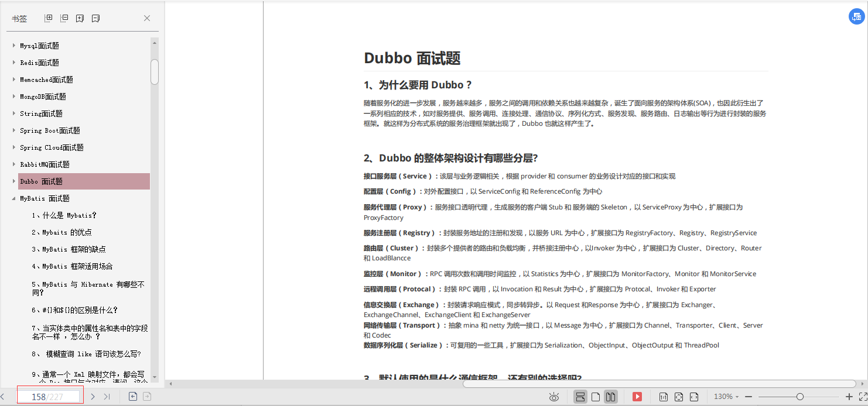Image resolution: width=868 pixels, height=406 pixels.
Task: Click the zoom slider handle
Action: (799, 397)
